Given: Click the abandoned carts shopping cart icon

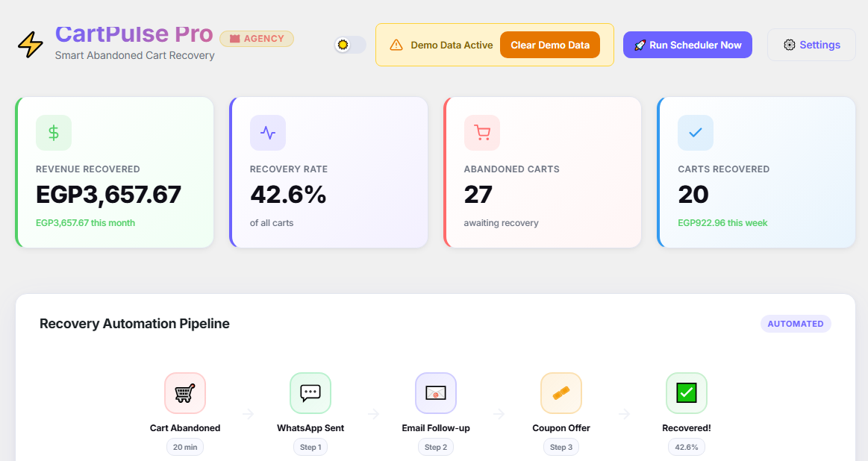Looking at the screenshot, I should (482, 133).
